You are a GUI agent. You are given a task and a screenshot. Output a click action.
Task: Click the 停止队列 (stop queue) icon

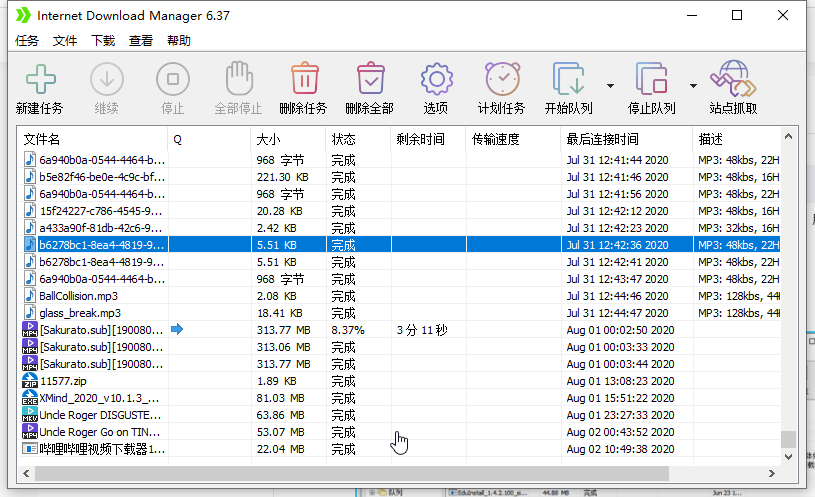pyautogui.click(x=651, y=79)
